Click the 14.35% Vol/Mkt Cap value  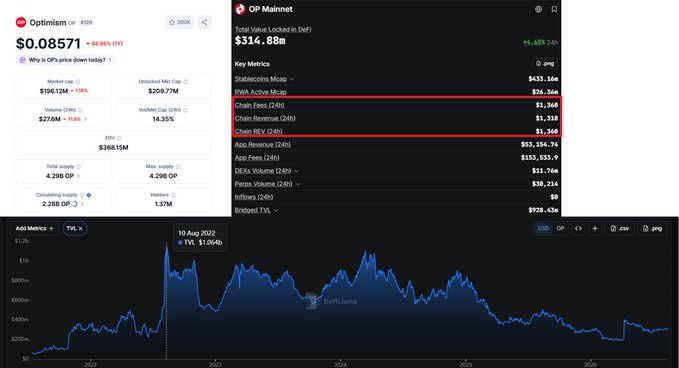click(163, 119)
